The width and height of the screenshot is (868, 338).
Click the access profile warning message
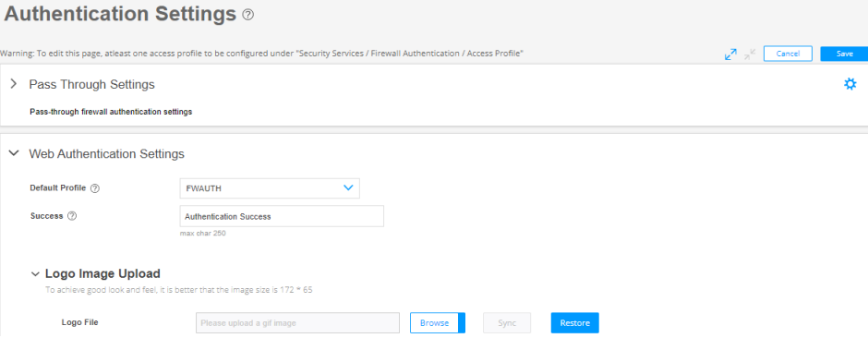262,54
